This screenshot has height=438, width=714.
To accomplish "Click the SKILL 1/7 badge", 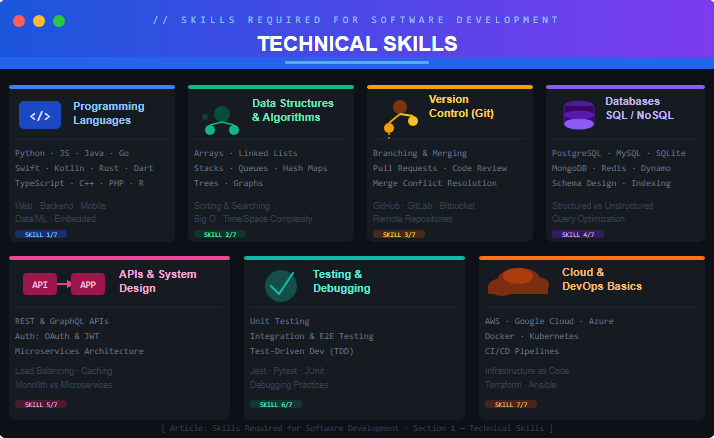I will (x=41, y=234).
